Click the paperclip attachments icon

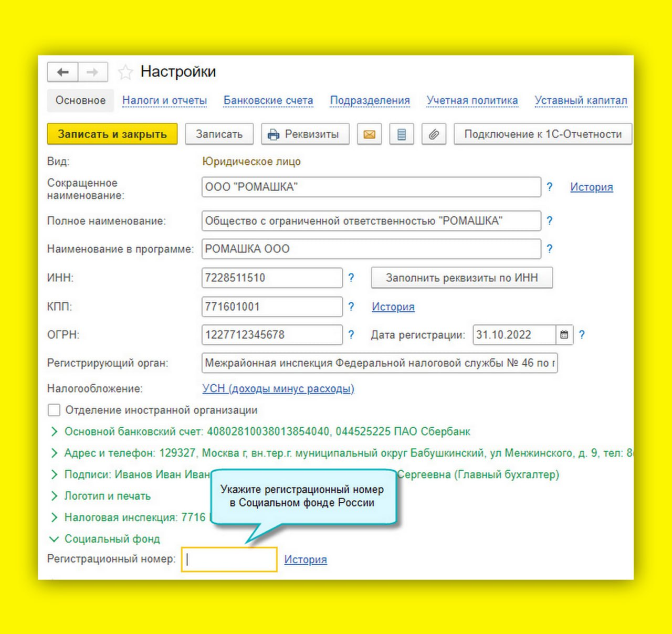434,134
